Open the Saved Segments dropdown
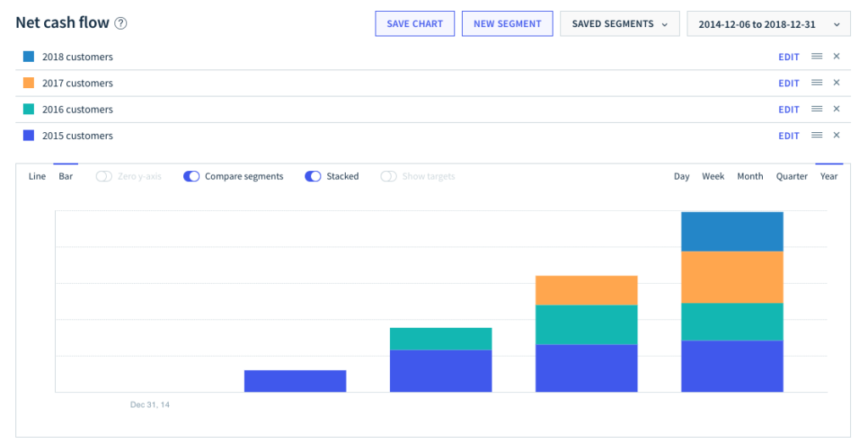This screenshot has height=443, width=868. click(620, 24)
